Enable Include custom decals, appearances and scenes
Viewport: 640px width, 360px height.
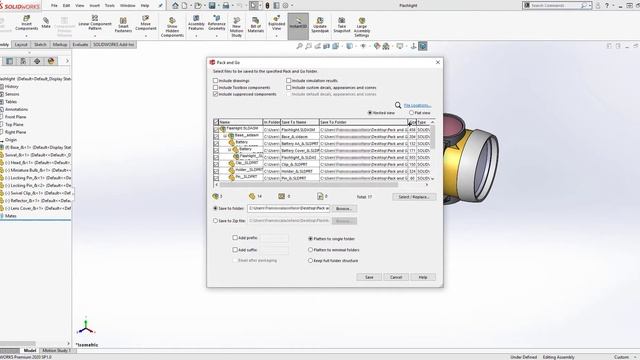pos(289,87)
